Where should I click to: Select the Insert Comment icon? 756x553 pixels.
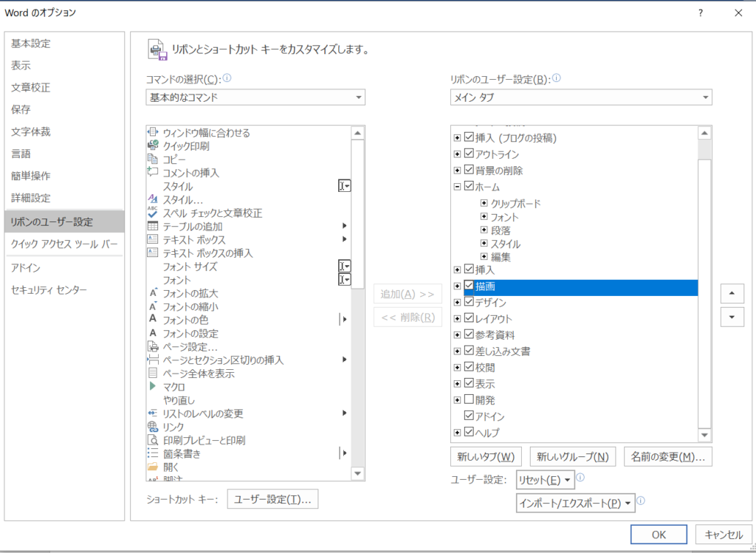[153, 172]
